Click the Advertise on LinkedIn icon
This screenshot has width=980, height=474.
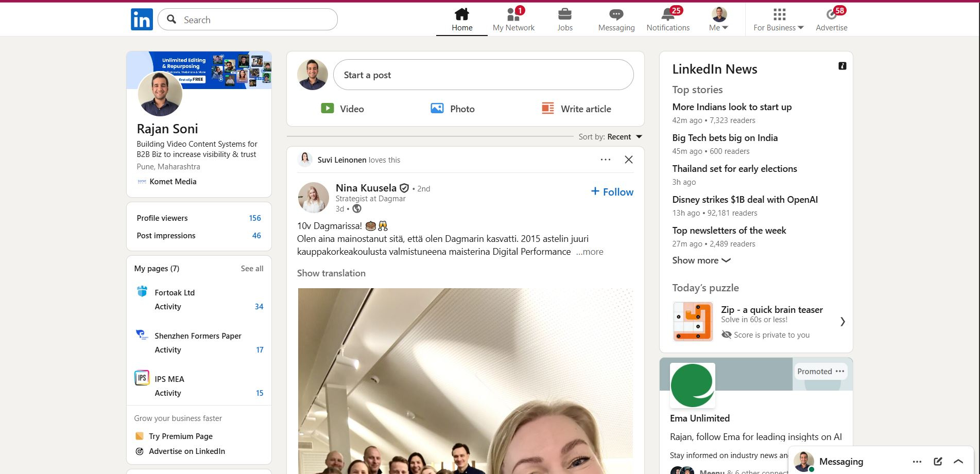[139, 451]
